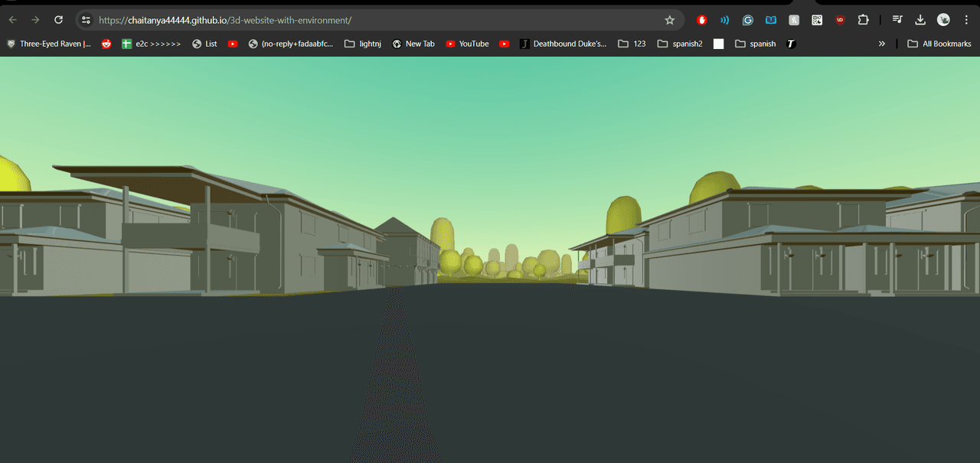Image resolution: width=980 pixels, height=463 pixels.
Task: Open the All Bookmarks folder
Action: 939,44
